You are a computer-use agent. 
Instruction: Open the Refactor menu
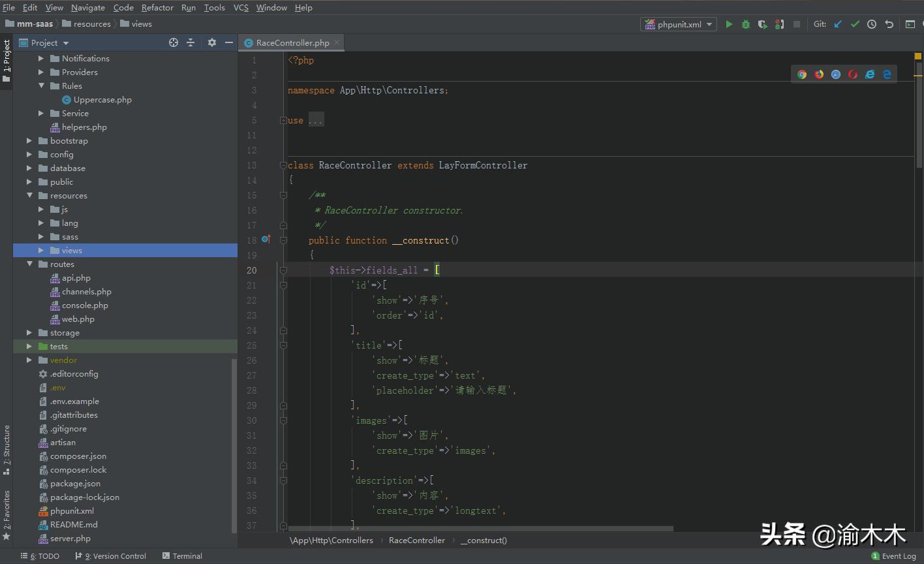tap(157, 8)
